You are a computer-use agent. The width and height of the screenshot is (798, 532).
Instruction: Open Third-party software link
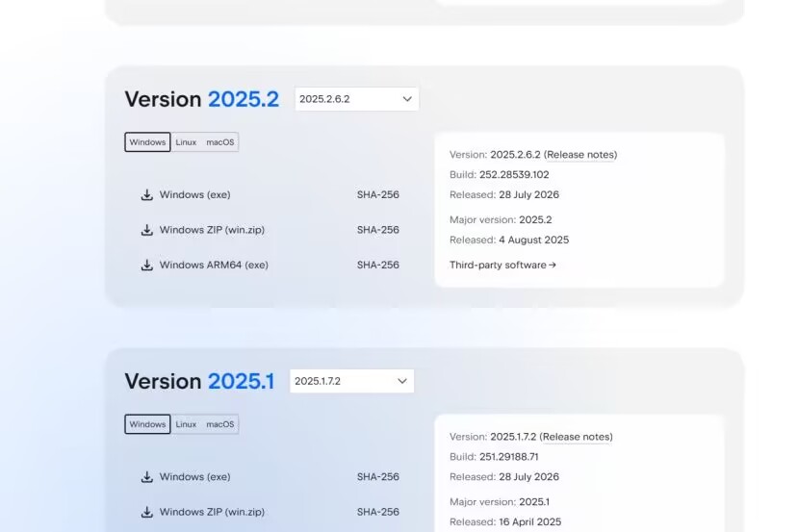pos(502,265)
